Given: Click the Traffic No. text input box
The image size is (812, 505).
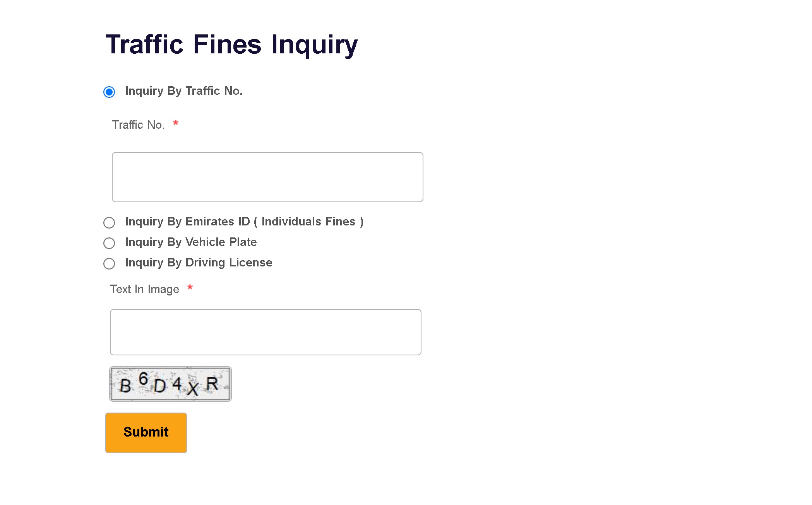Looking at the screenshot, I should [267, 177].
